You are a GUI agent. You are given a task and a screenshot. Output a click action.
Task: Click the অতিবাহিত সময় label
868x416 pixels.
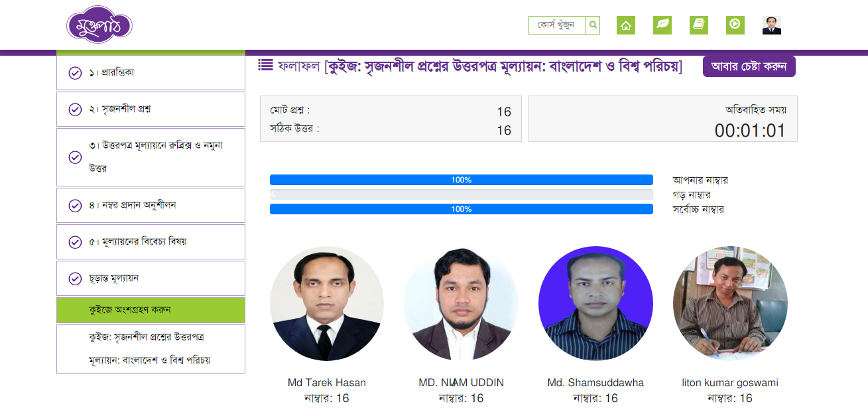point(756,110)
